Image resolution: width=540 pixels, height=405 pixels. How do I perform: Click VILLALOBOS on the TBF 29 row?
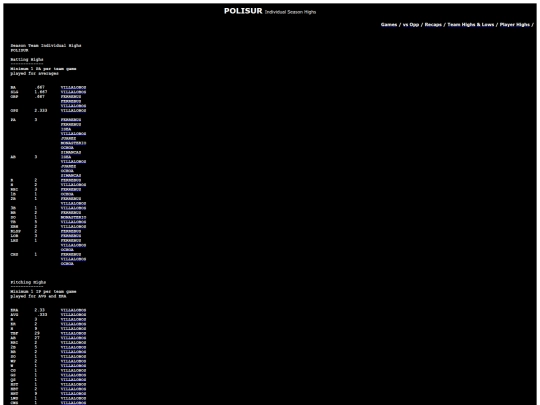(x=73, y=333)
